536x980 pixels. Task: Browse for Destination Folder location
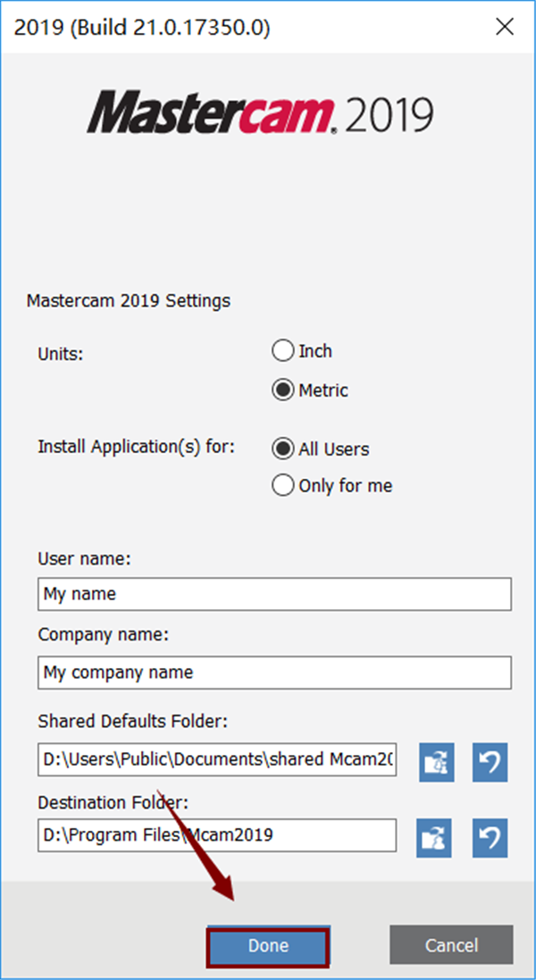(x=434, y=838)
